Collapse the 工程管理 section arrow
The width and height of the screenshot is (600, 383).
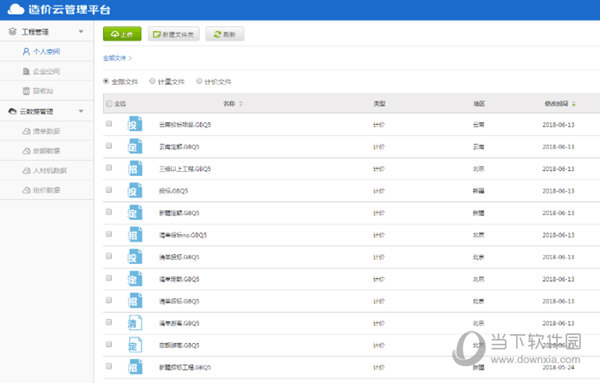click(x=81, y=31)
